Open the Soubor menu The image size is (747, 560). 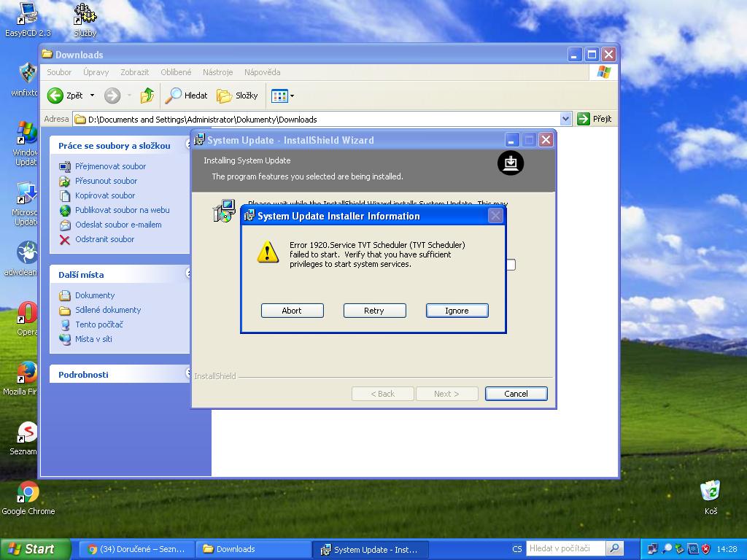click(59, 72)
